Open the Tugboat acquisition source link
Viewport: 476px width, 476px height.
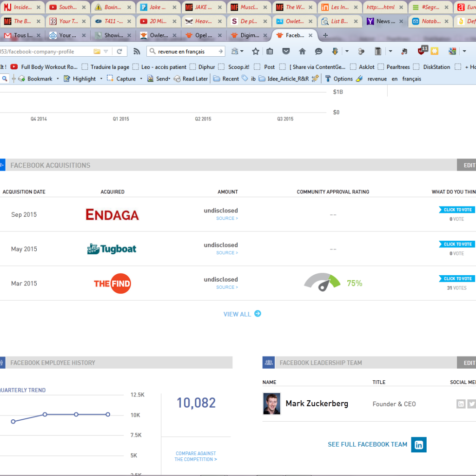tap(227, 252)
